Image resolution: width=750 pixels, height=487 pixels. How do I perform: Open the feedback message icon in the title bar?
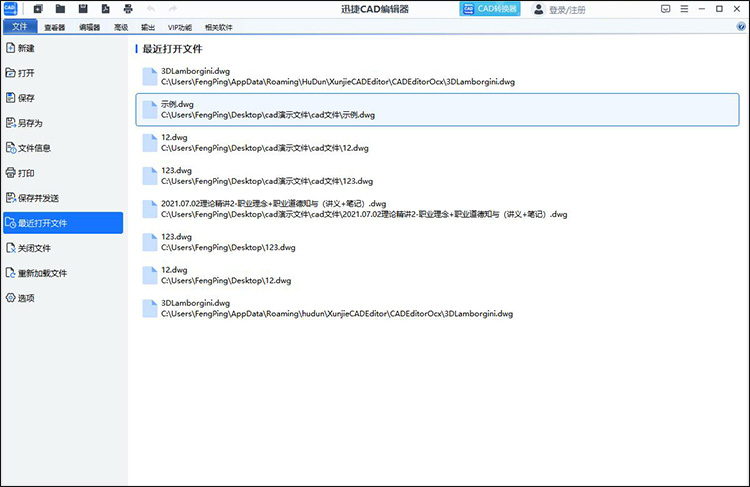[x=665, y=9]
